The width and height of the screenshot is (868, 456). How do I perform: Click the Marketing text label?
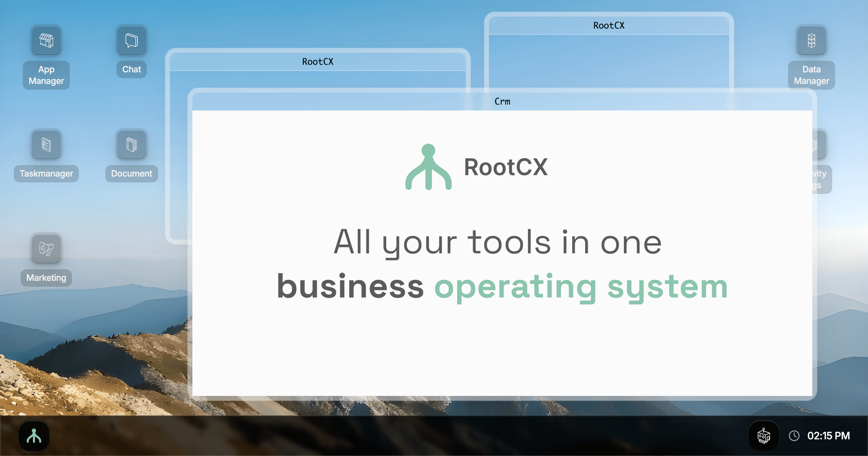(x=46, y=278)
